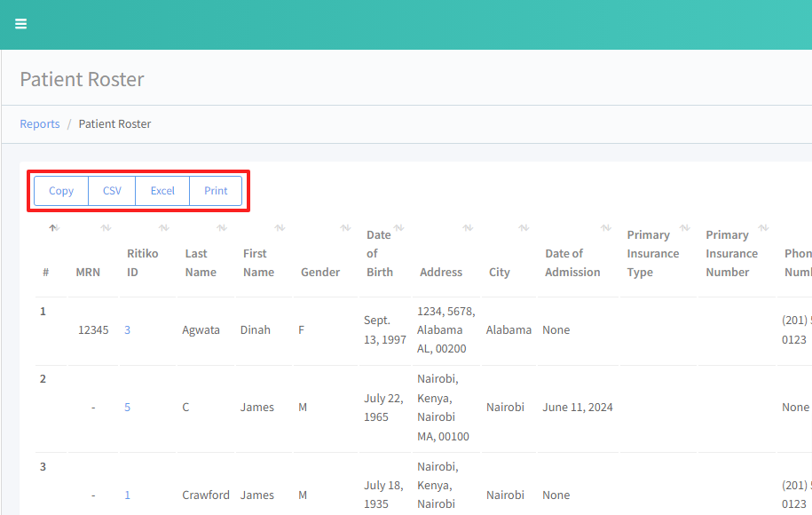Click sort icon above City column
This screenshot has height=515, width=812.
[x=523, y=228]
